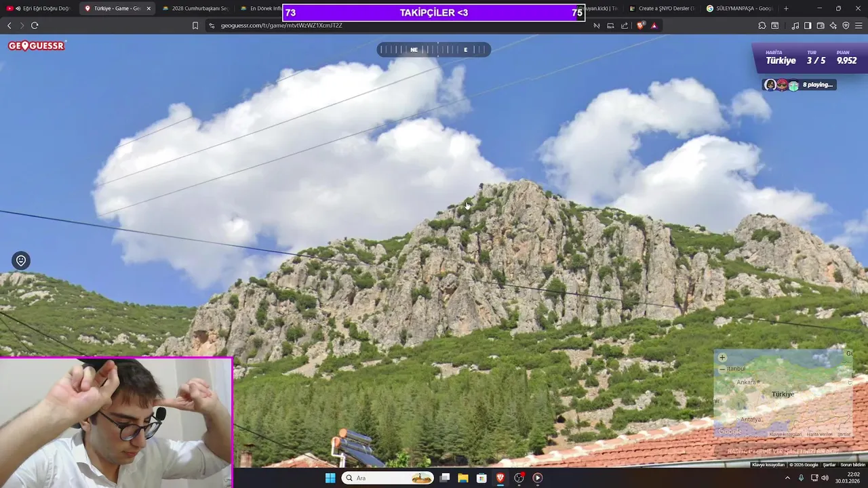Open OBS Studio taskbar icon
The image size is (868, 488).
519,478
